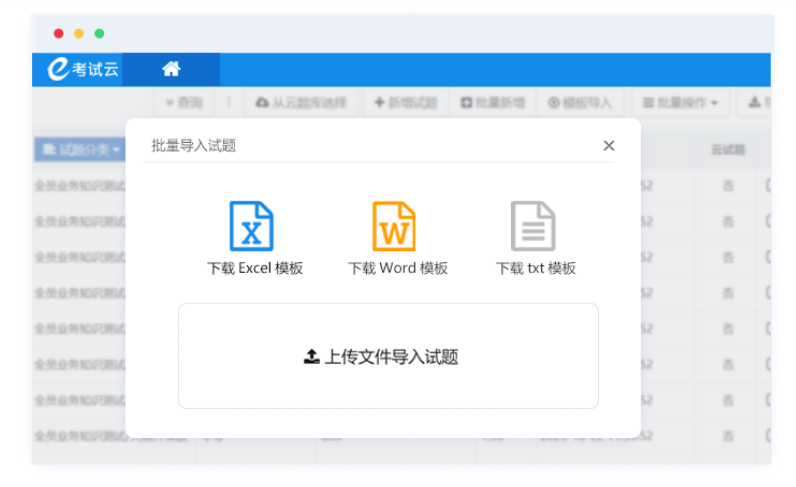Image resolution: width=796 pixels, height=487 pixels.
Task: Click the blue Excel file icon
Action: tap(252, 225)
